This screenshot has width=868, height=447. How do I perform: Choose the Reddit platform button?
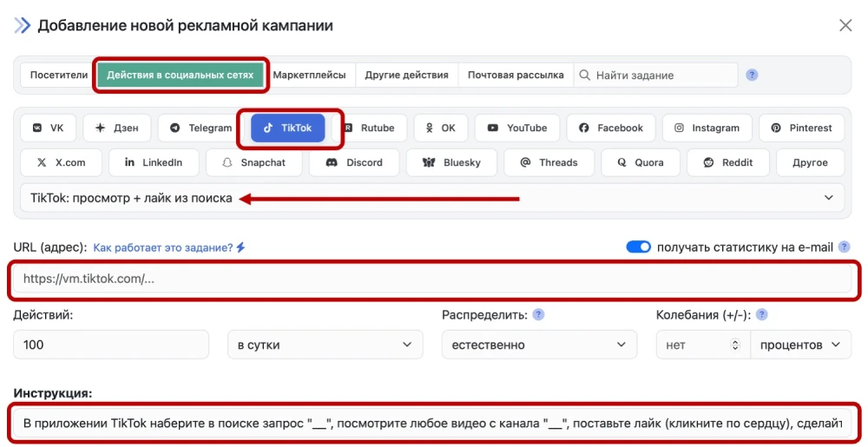[x=729, y=162]
